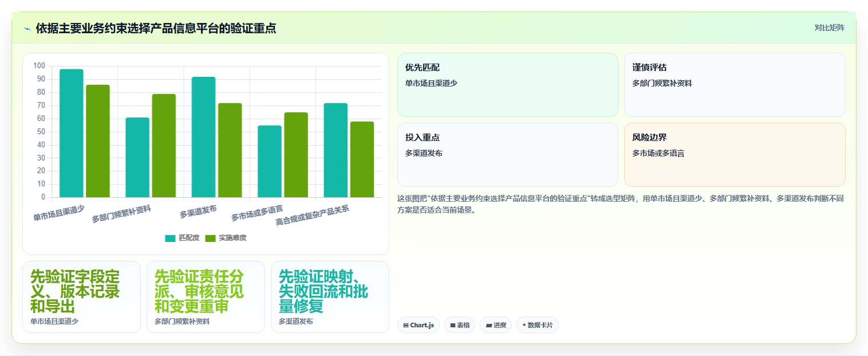Click 多渠道发布 text in 投入重点 card

(x=424, y=153)
